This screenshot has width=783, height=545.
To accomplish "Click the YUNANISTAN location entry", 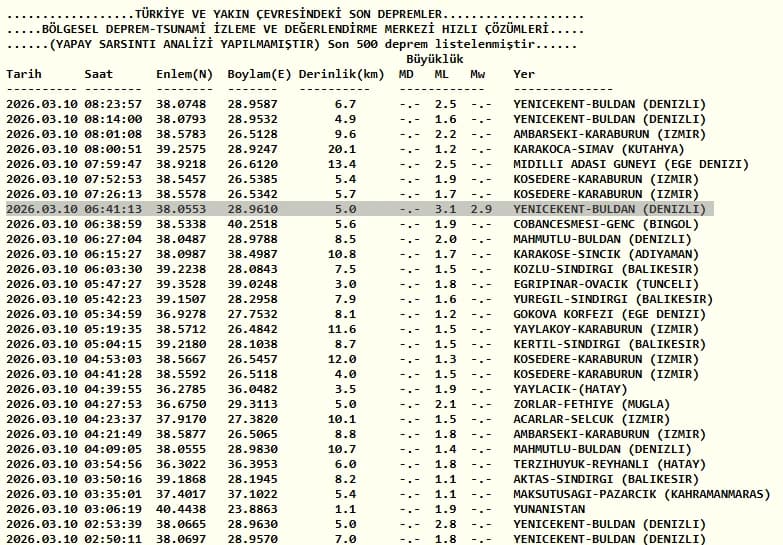I will click(549, 509).
